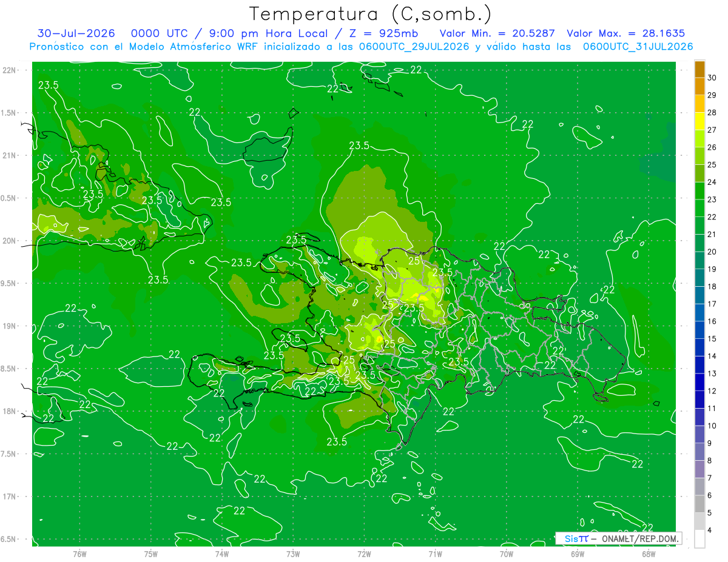728x562 pixels.
Task: Click the '23' value on the color scale
Action: pyautogui.click(x=712, y=199)
